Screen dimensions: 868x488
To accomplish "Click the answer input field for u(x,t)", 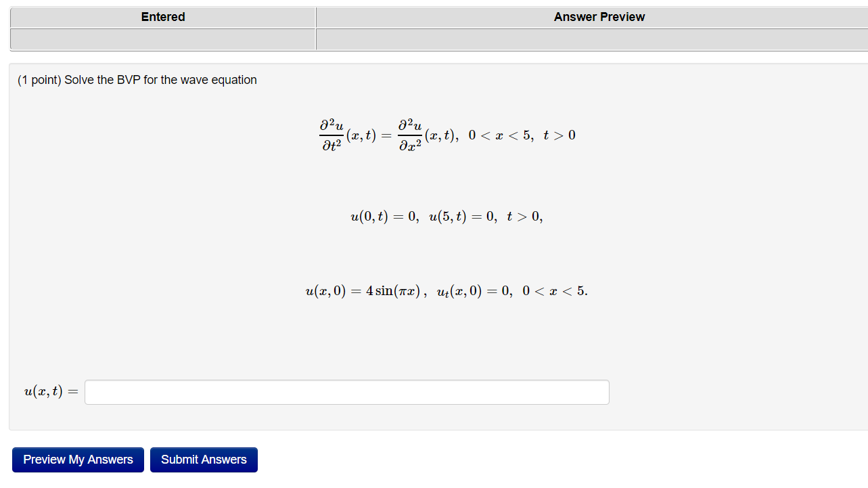I will tap(346, 392).
